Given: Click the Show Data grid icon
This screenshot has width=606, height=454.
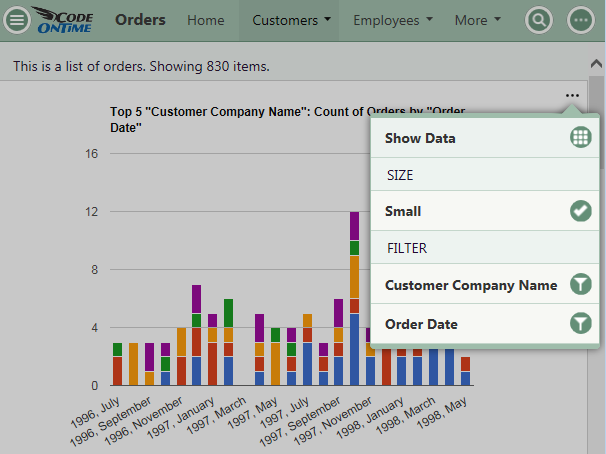Looking at the screenshot, I should click(x=580, y=138).
